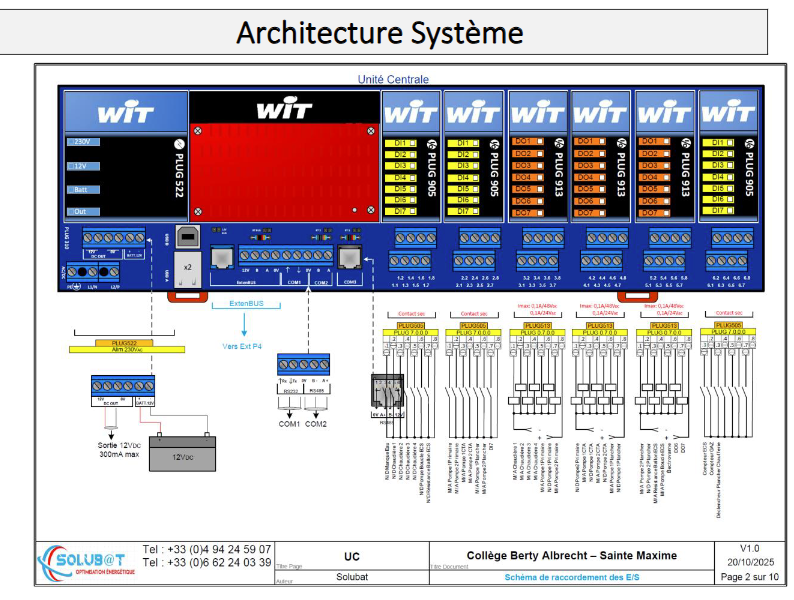Click Schéma de raccordement des E/S

coord(572,577)
